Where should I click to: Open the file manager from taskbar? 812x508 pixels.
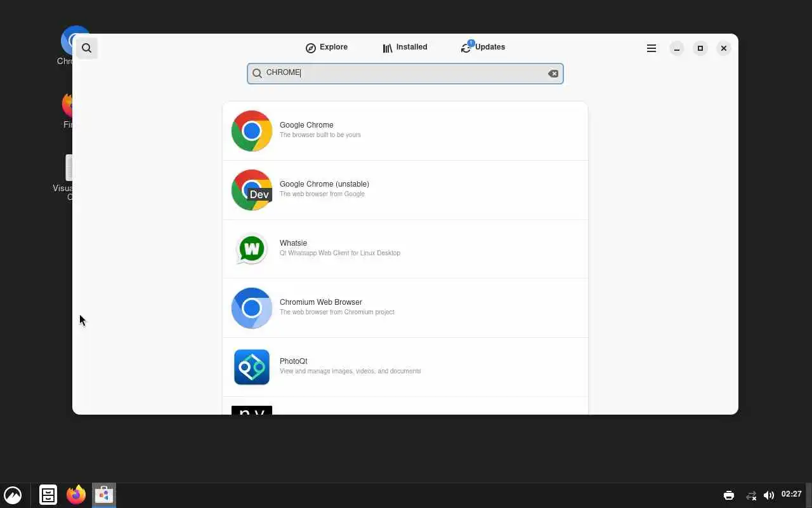point(48,495)
